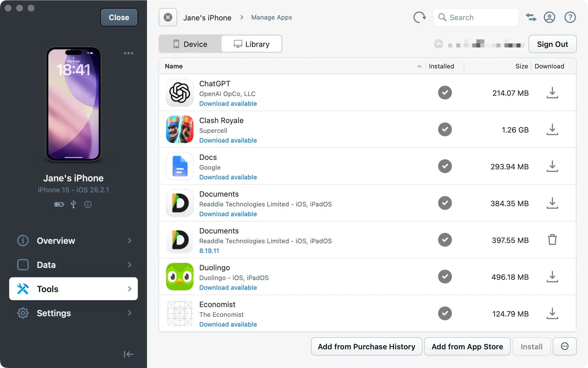Download the Economist app
588x368 pixels.
point(552,313)
